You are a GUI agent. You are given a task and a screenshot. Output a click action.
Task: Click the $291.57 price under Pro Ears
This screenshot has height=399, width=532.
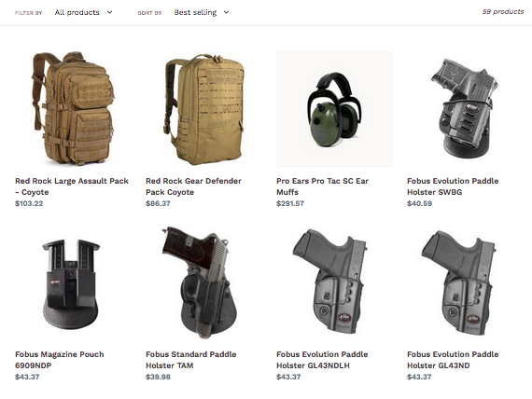290,203
